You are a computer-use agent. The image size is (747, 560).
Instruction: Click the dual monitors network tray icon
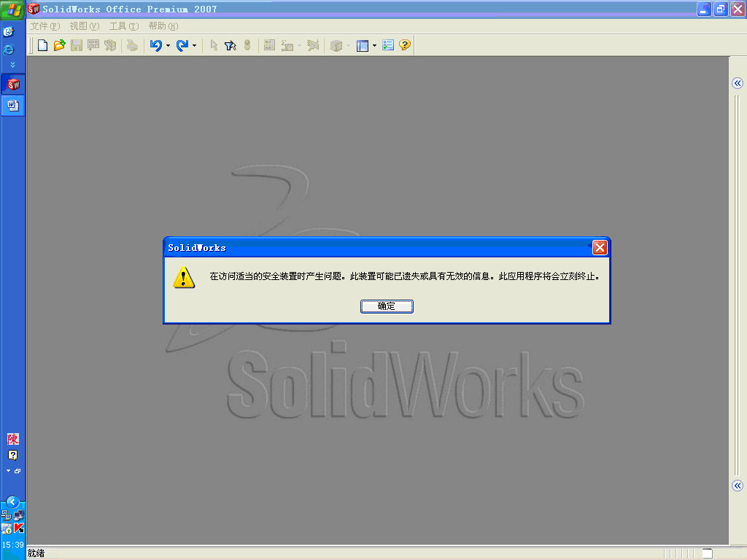(19, 515)
